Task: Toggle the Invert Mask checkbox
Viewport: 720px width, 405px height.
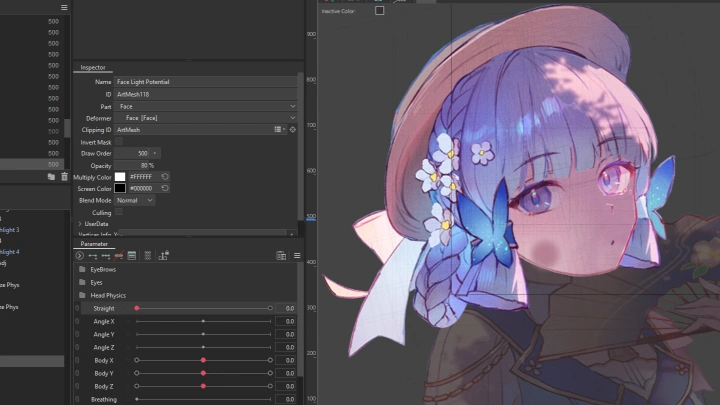Action: tap(119, 142)
